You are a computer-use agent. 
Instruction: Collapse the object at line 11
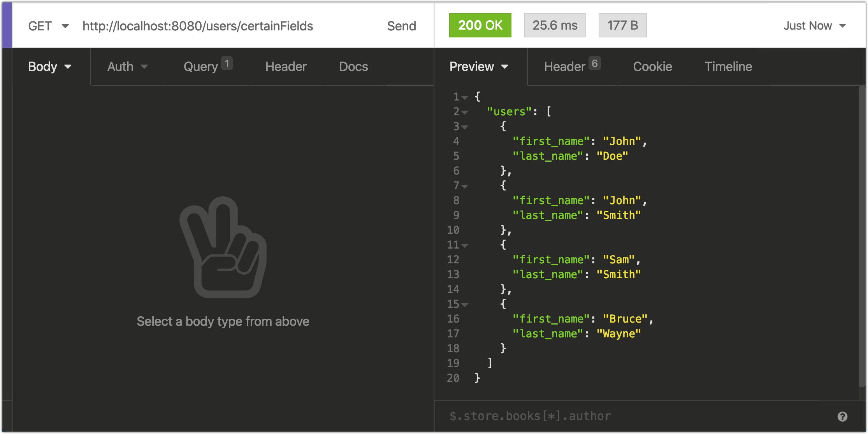pyautogui.click(x=465, y=245)
